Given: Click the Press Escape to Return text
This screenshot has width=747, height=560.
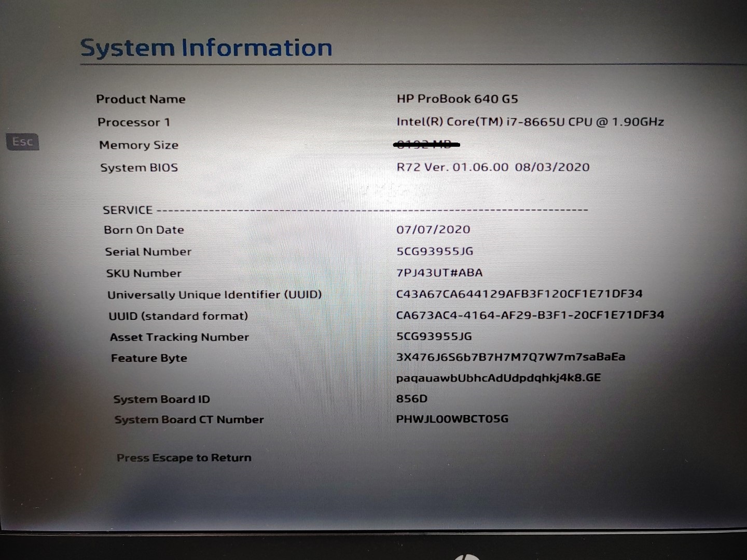Looking at the screenshot, I should [x=184, y=458].
